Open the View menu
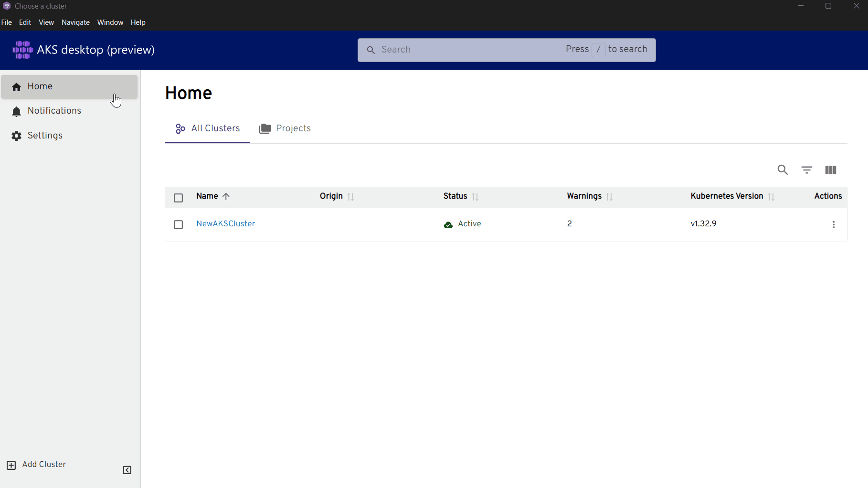The image size is (868, 488). click(46, 22)
